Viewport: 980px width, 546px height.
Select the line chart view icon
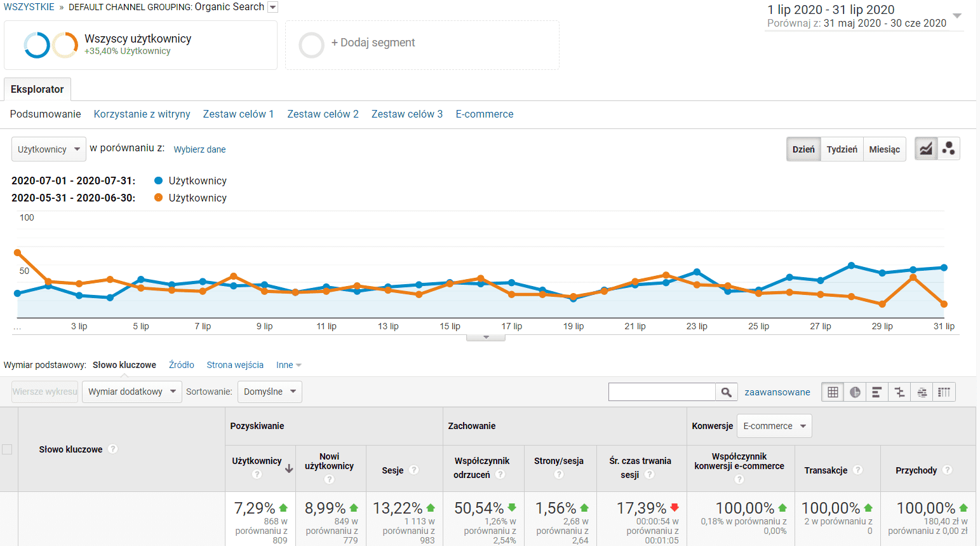pos(925,148)
